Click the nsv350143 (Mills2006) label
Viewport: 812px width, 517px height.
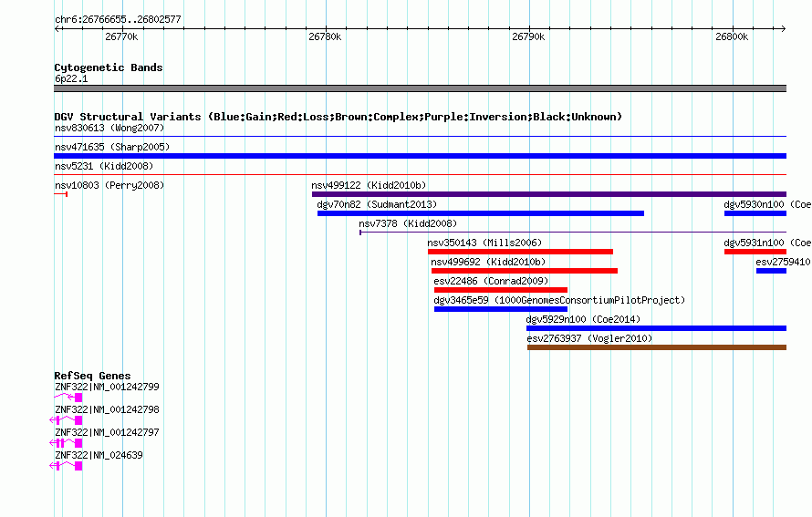pyautogui.click(x=484, y=243)
